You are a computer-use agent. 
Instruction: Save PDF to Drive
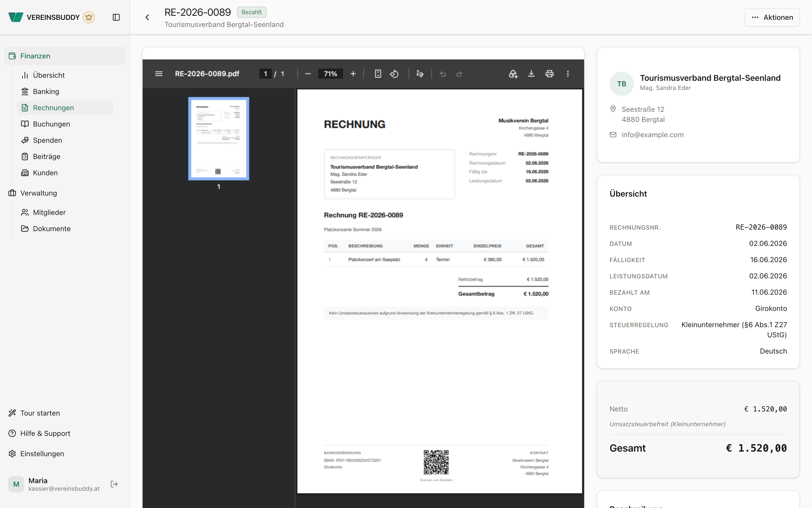pyautogui.click(x=513, y=74)
